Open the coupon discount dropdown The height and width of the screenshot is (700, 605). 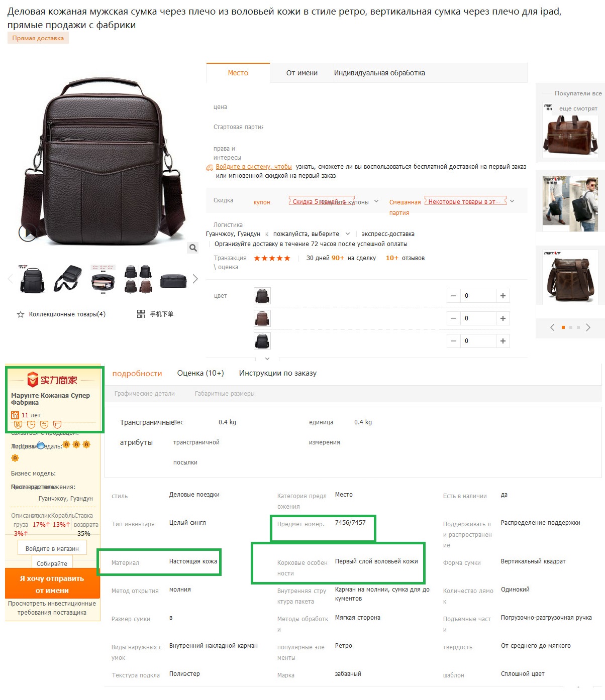pos(376,201)
